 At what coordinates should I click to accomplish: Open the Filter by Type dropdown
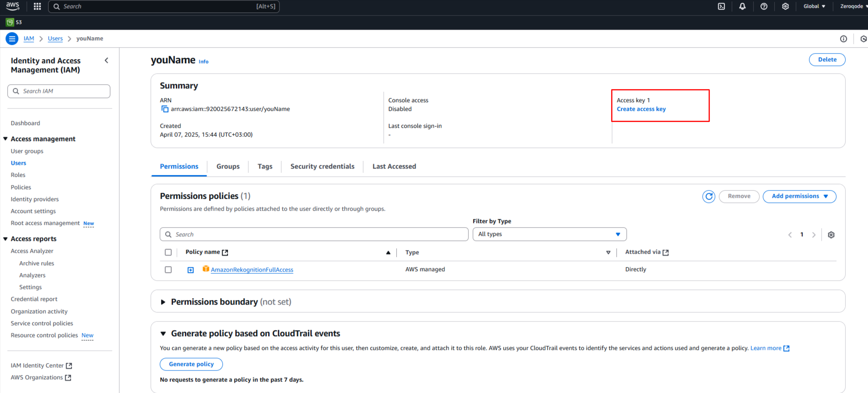549,235
